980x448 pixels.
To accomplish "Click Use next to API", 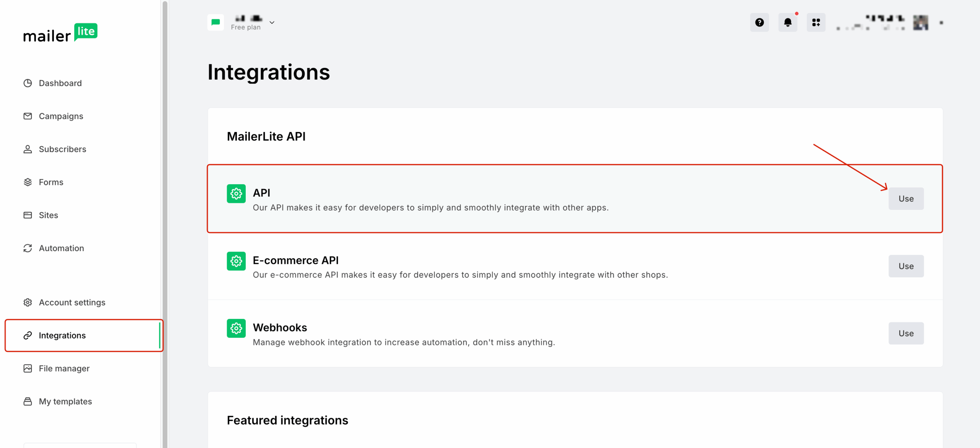I will (x=906, y=198).
